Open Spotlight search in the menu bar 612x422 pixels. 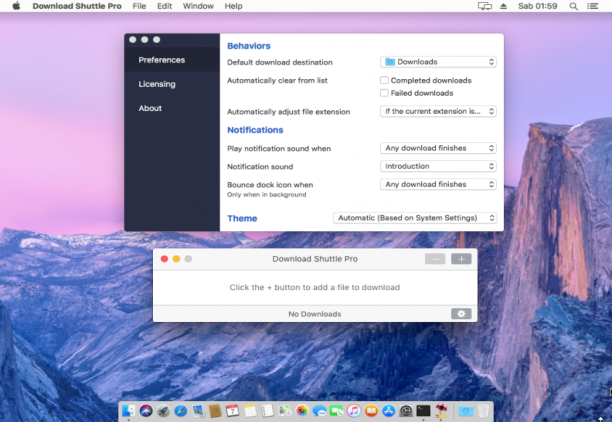click(573, 6)
